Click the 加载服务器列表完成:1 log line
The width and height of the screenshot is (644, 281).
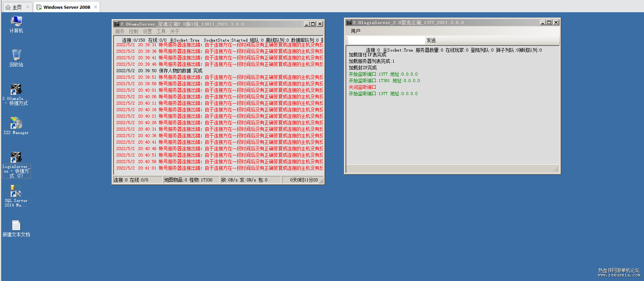(371, 61)
